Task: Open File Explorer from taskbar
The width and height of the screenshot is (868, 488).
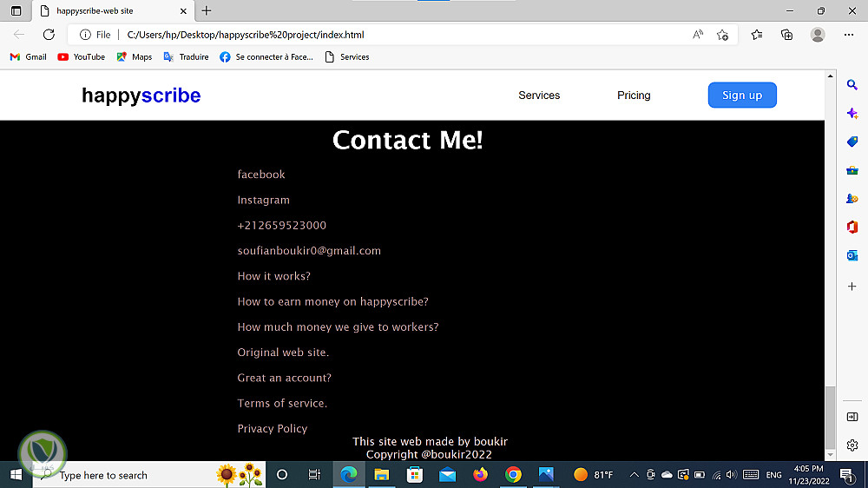Action: pyautogui.click(x=381, y=475)
